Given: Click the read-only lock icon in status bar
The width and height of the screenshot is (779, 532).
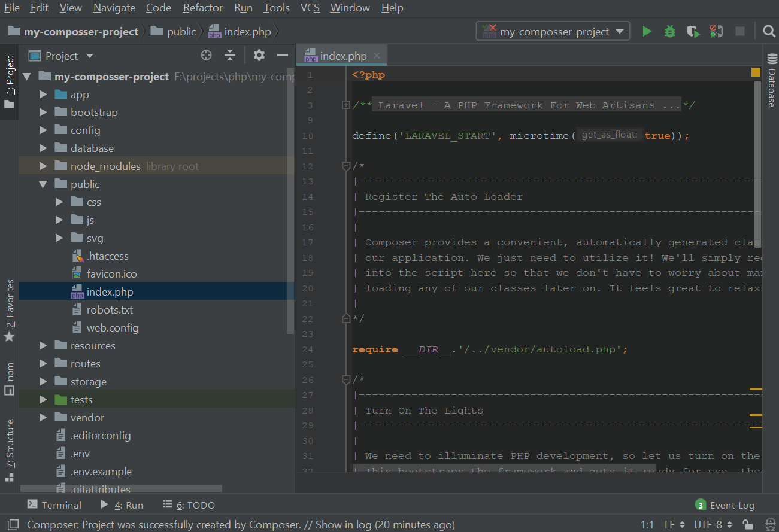Looking at the screenshot, I should click(747, 525).
